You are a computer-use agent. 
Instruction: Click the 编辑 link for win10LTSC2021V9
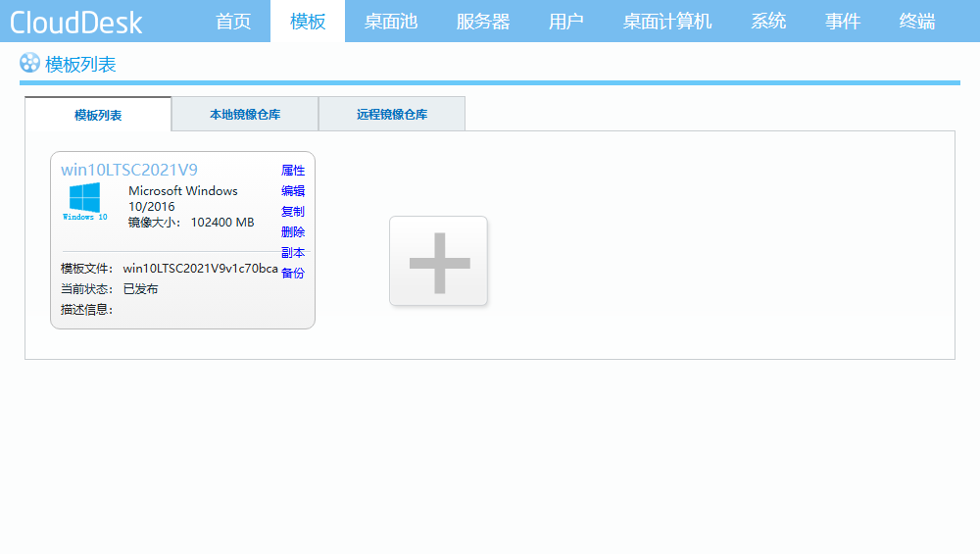coord(293,190)
